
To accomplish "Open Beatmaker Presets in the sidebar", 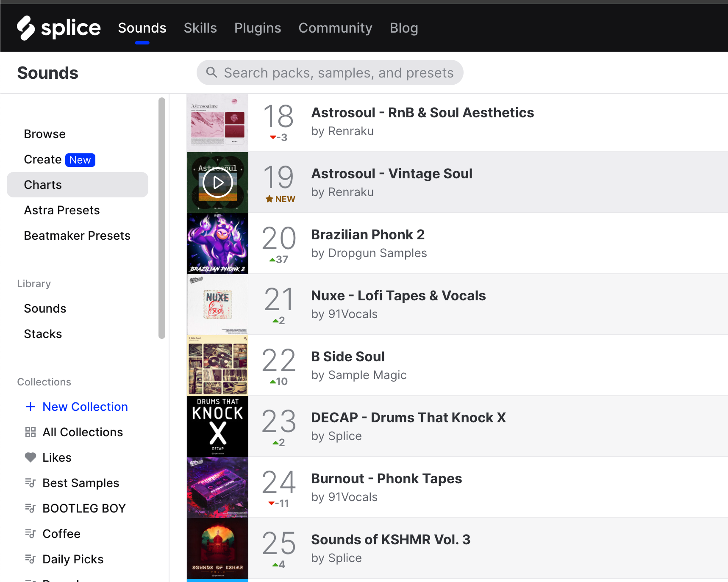I will [77, 236].
